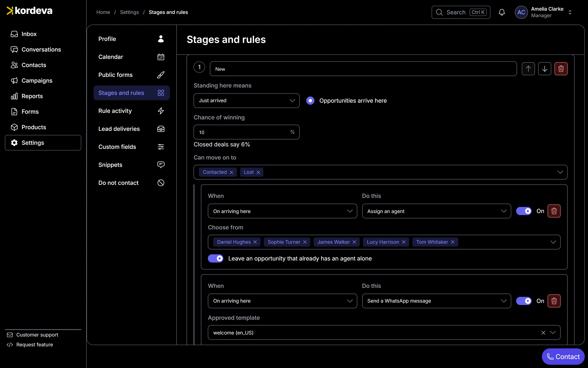588x368 pixels.
Task: Click the Contact phone button
Action: (563, 357)
